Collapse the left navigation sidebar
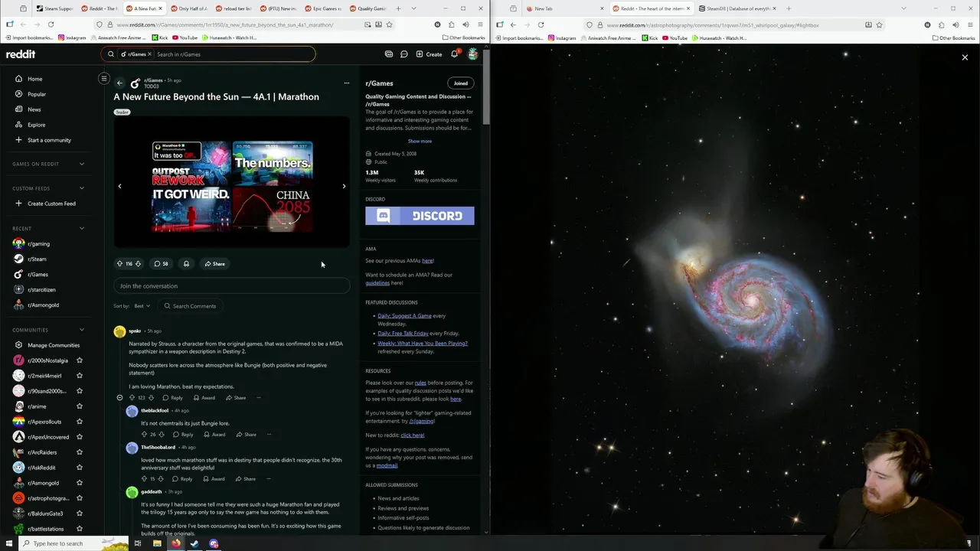 point(104,78)
